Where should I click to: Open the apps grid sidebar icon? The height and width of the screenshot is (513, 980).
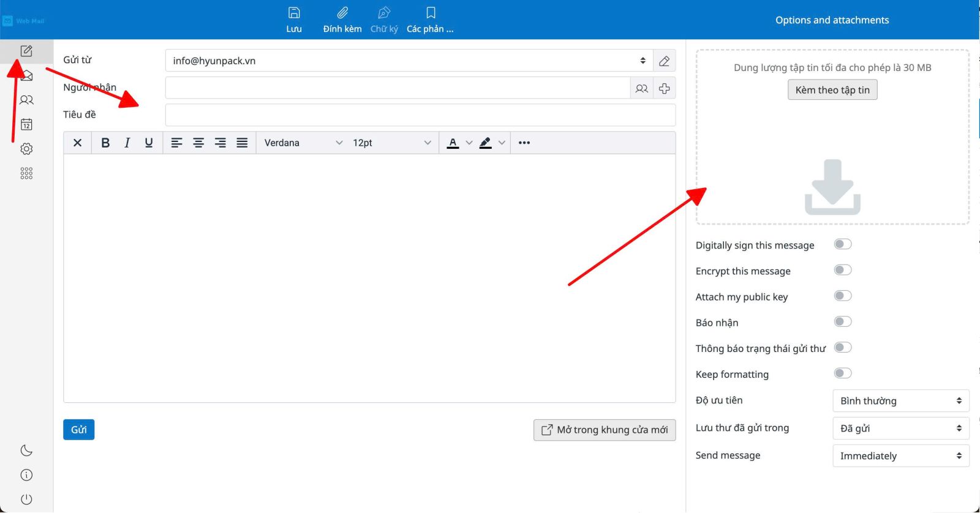[x=26, y=173]
